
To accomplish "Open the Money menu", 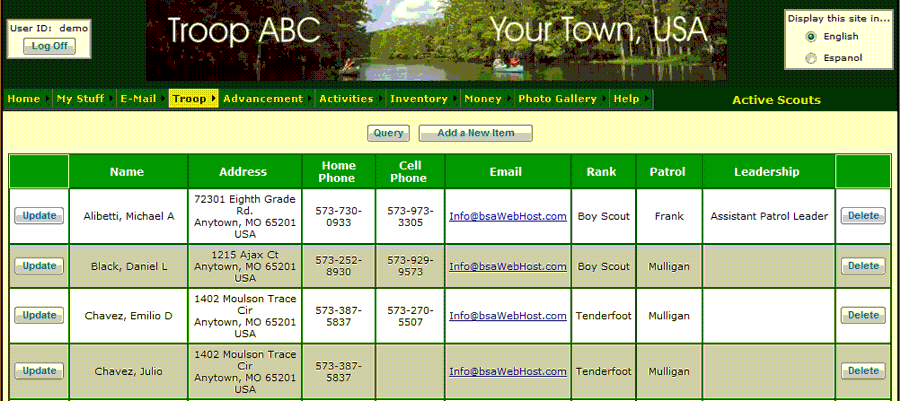I will click(x=487, y=99).
